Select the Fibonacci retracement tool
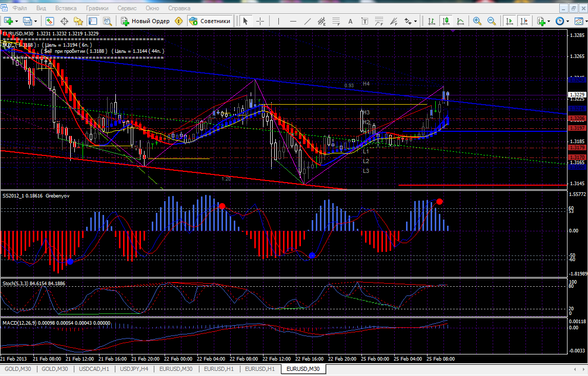 [x=336, y=21]
